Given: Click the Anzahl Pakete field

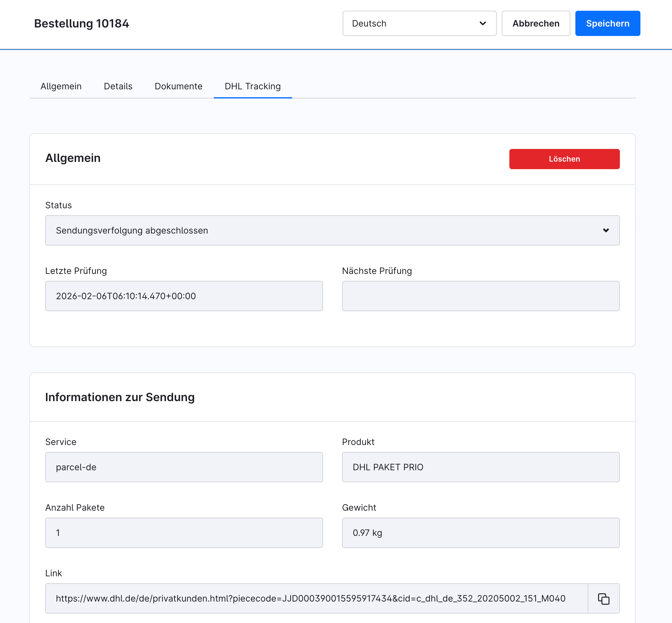Looking at the screenshot, I should [184, 533].
